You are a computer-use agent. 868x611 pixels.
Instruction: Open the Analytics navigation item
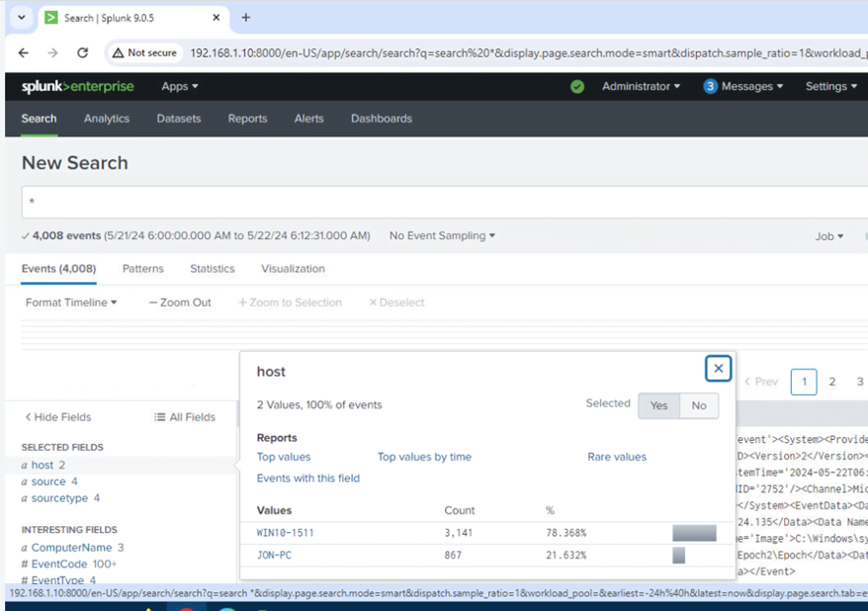[x=107, y=119]
